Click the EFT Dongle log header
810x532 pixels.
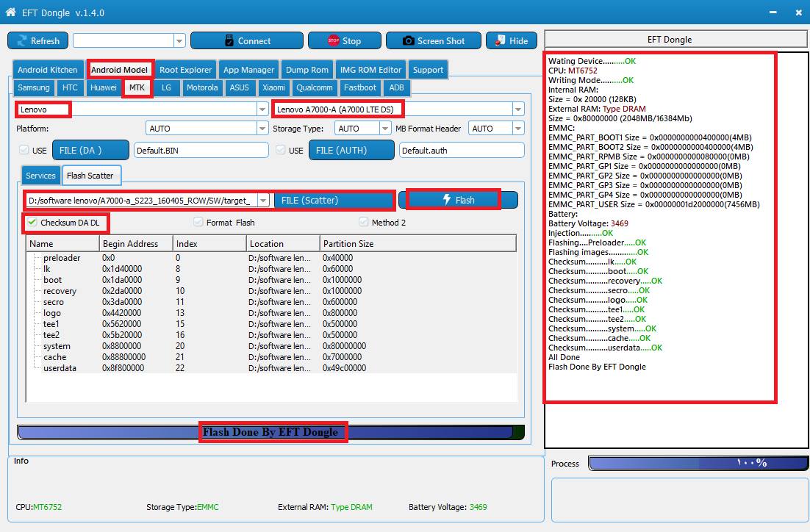click(676, 39)
